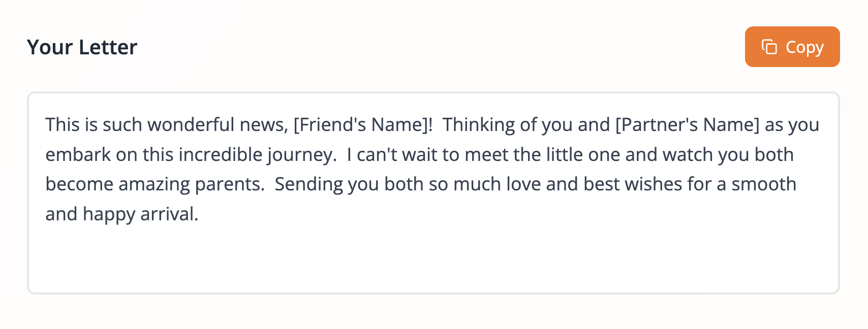Click the word "embark" in the letter
868x329 pixels.
pyautogui.click(x=78, y=154)
